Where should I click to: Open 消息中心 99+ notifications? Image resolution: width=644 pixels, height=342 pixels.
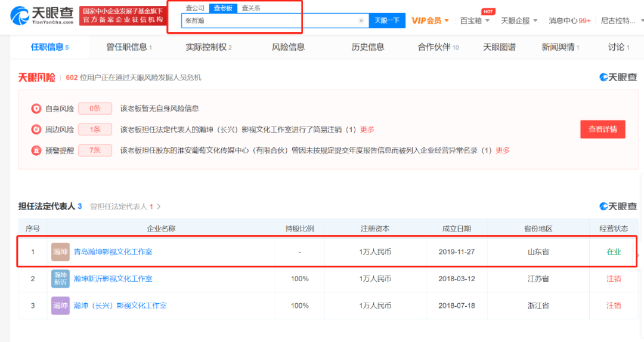point(569,20)
